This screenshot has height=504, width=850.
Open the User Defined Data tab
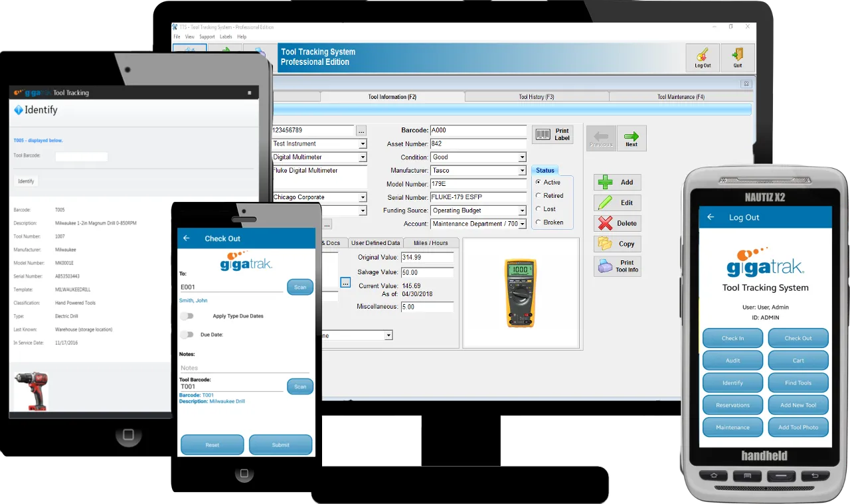[x=376, y=243]
